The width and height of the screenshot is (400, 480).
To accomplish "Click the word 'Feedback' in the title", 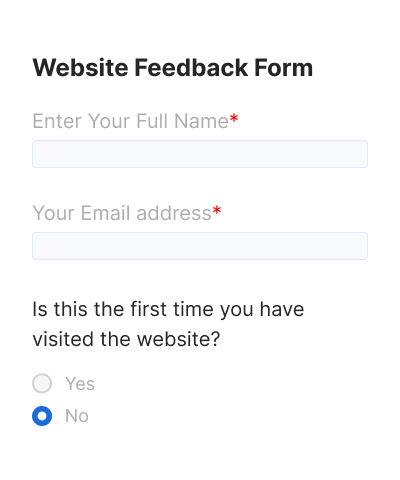I will click(191, 68).
